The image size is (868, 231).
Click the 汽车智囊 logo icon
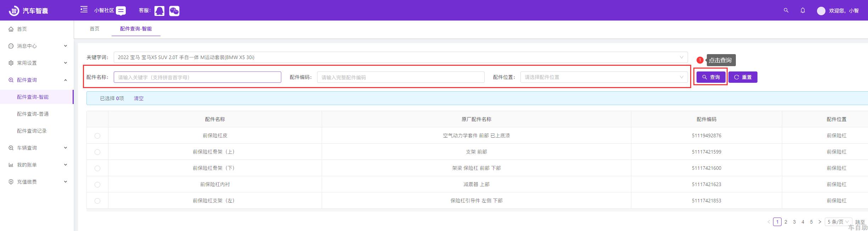click(x=13, y=11)
